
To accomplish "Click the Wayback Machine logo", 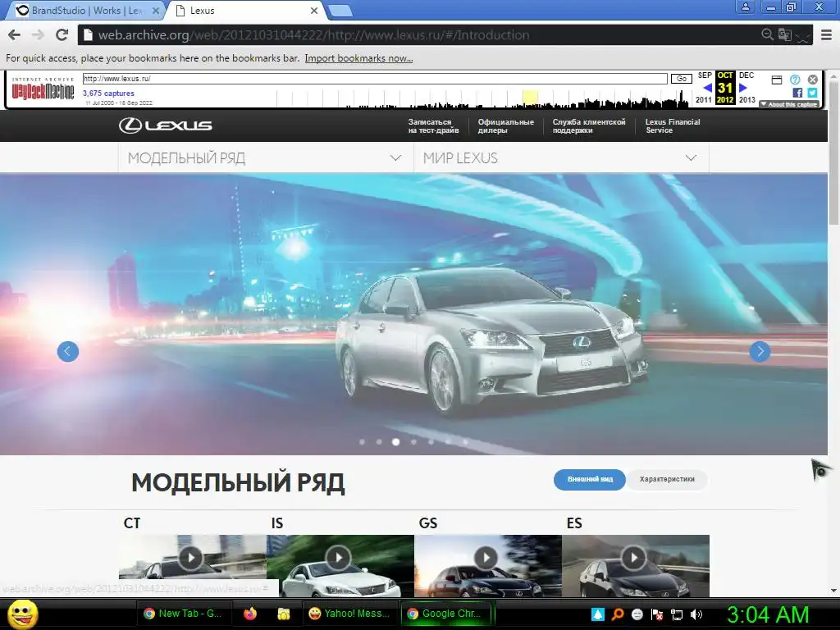I will (x=43, y=89).
